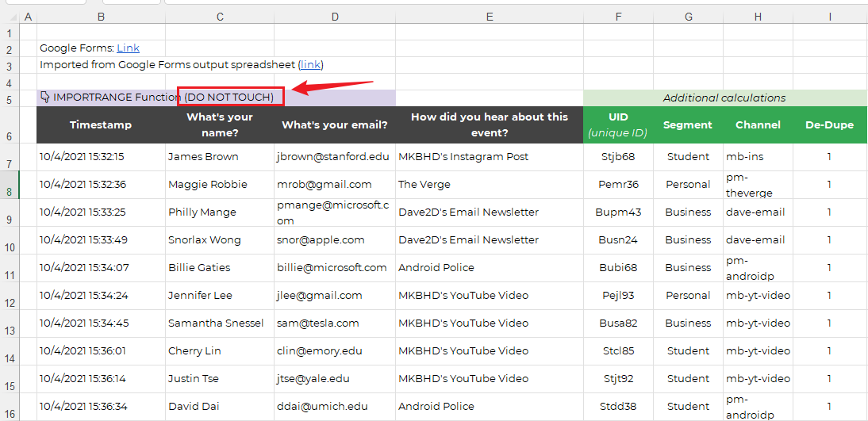Select column F header
The width and height of the screenshot is (868, 421).
coord(618,17)
